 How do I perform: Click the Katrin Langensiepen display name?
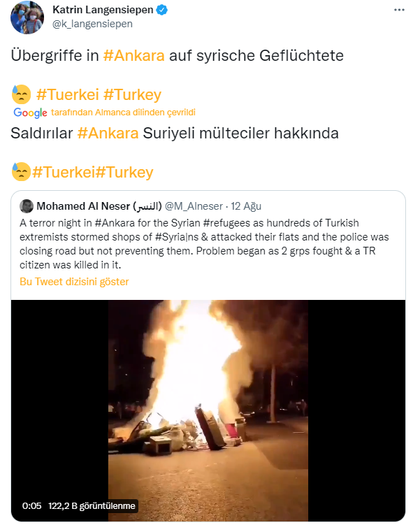103,10
